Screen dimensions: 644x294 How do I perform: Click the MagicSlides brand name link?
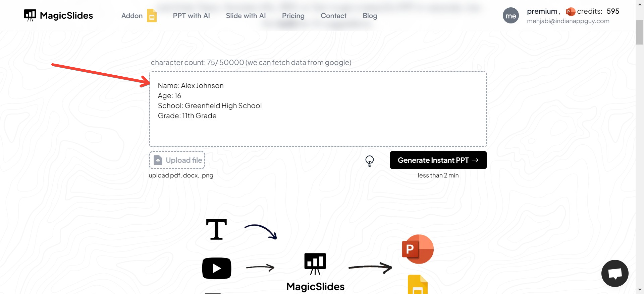click(66, 15)
